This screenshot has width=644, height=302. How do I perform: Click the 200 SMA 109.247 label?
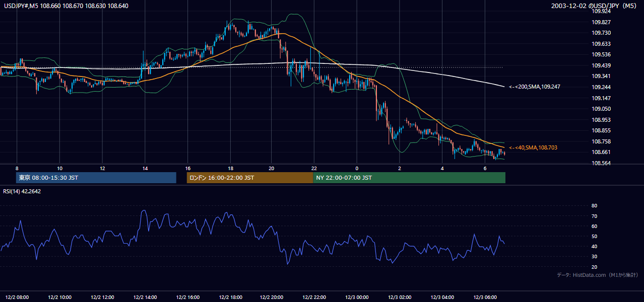534,87
